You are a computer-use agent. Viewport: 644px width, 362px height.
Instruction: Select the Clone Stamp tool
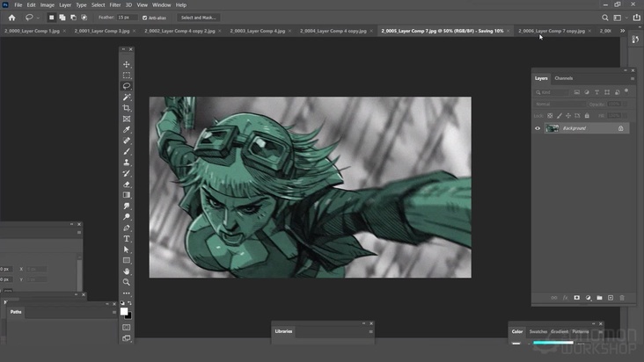point(127,163)
